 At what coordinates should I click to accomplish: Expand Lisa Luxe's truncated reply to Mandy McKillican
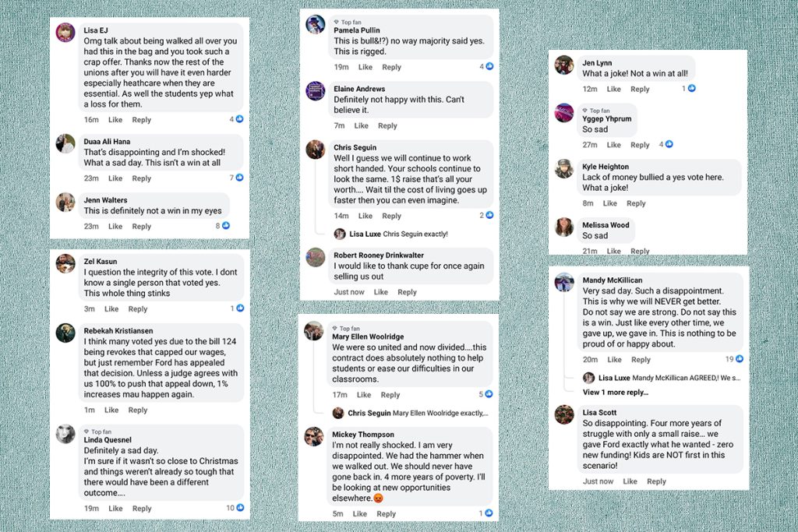click(669, 378)
